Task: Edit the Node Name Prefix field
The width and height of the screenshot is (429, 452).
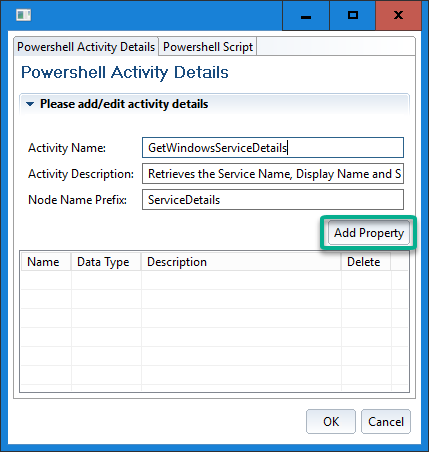Action: pos(273,200)
